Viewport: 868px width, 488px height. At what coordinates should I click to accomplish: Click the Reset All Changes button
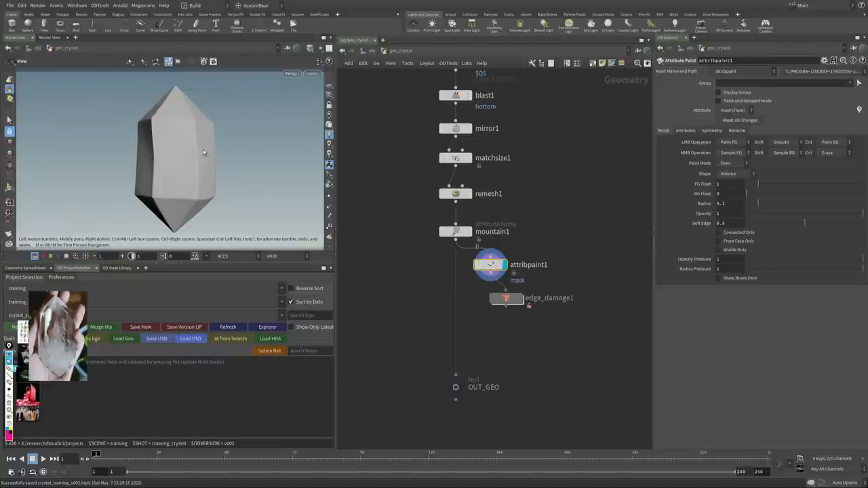(740, 120)
